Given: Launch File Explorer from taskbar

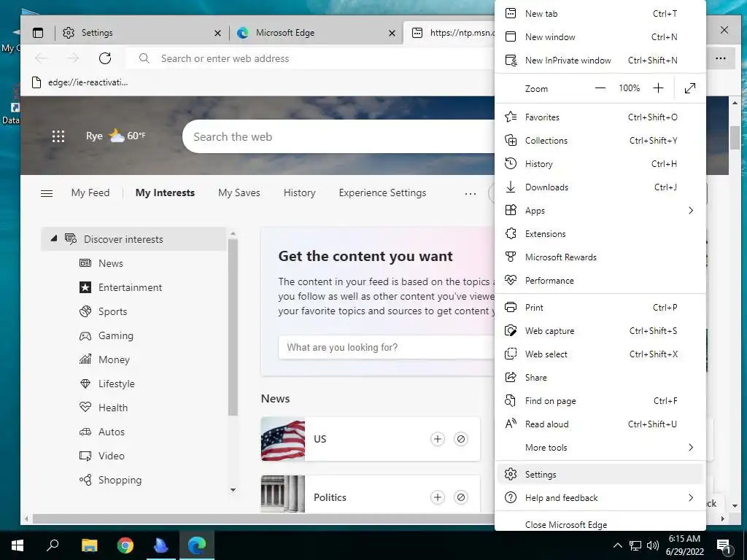Looking at the screenshot, I should pyautogui.click(x=89, y=545).
